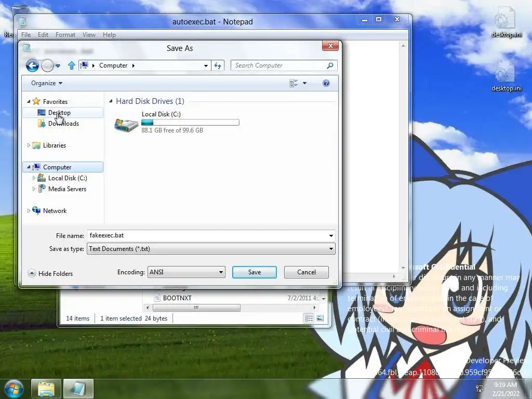Switch Explorer window to large icons view
The height and width of the screenshot is (399, 532).
[320, 318]
